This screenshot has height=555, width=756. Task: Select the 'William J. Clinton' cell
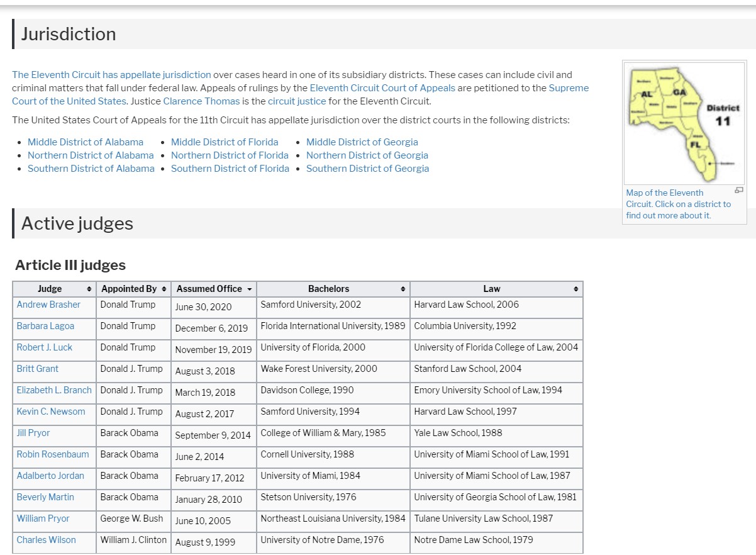tap(133, 542)
